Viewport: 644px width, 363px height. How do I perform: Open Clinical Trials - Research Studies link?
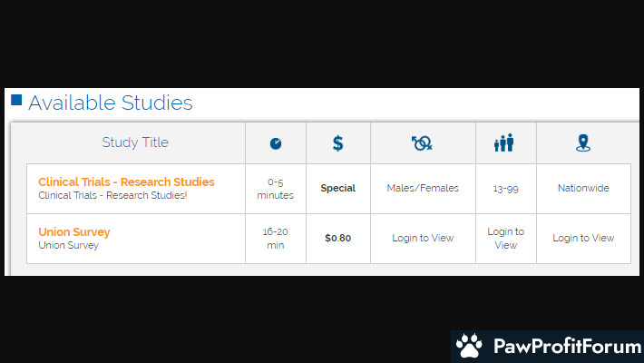pyautogui.click(x=126, y=182)
